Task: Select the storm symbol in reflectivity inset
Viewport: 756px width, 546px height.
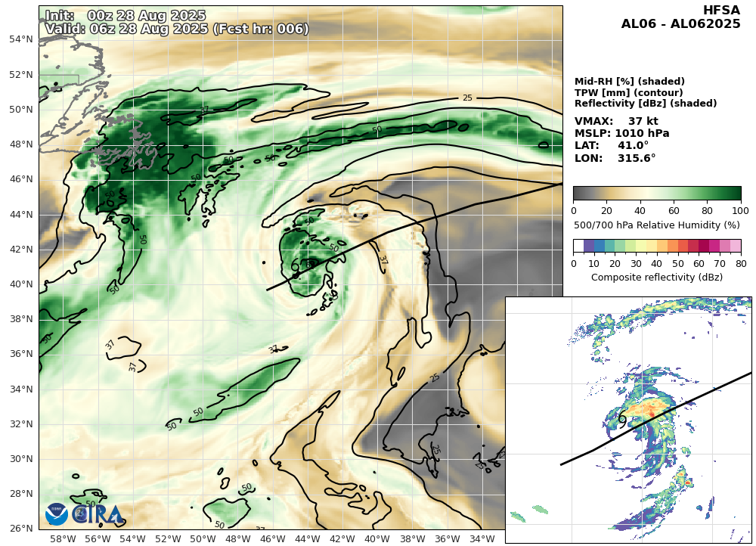Action: (622, 419)
